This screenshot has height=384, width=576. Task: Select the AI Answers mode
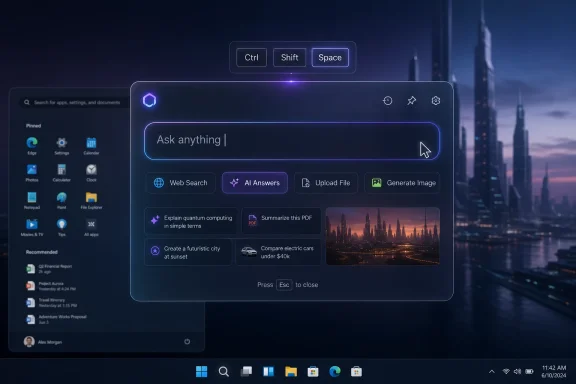(x=255, y=183)
